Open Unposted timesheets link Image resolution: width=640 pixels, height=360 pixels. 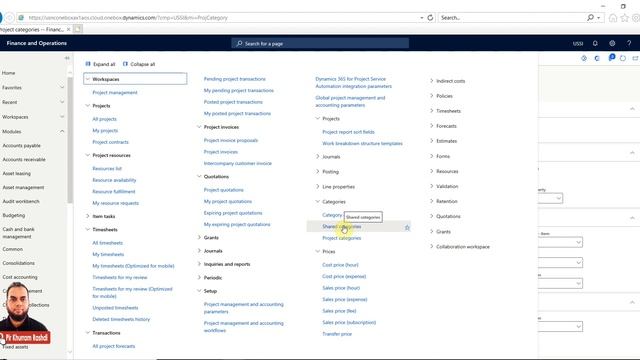(x=115, y=308)
